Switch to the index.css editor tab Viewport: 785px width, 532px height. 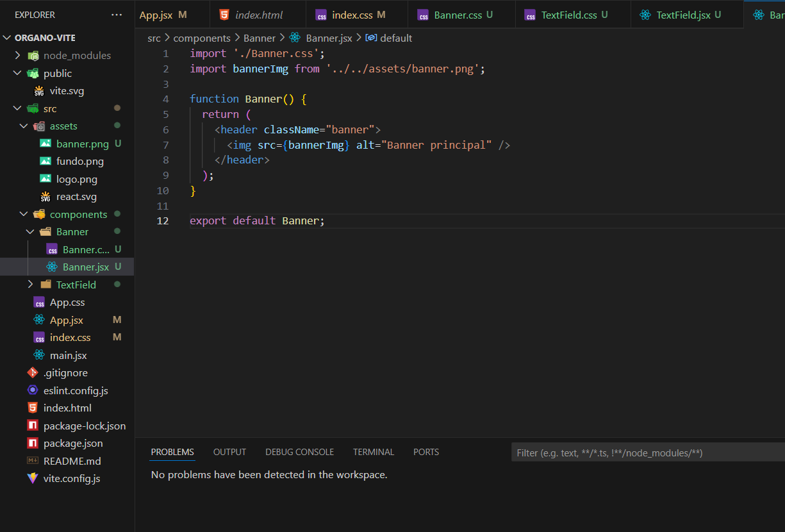(x=357, y=15)
